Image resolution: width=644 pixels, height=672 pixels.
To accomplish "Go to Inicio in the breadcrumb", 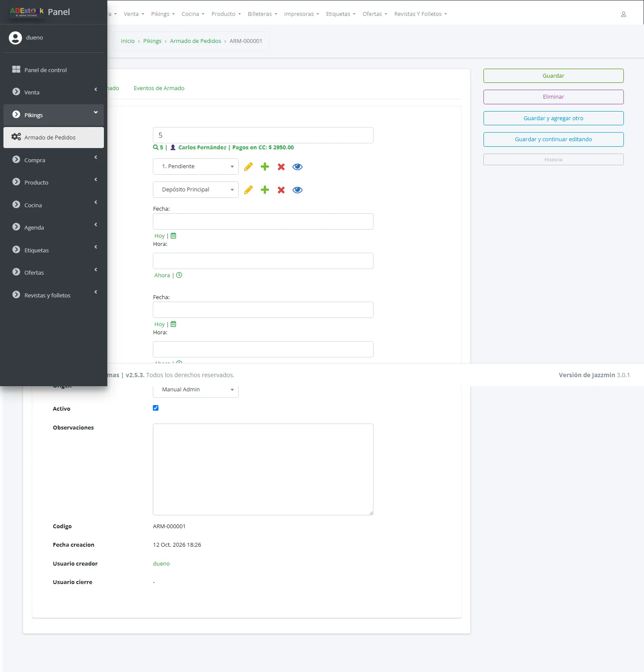I will tap(128, 41).
